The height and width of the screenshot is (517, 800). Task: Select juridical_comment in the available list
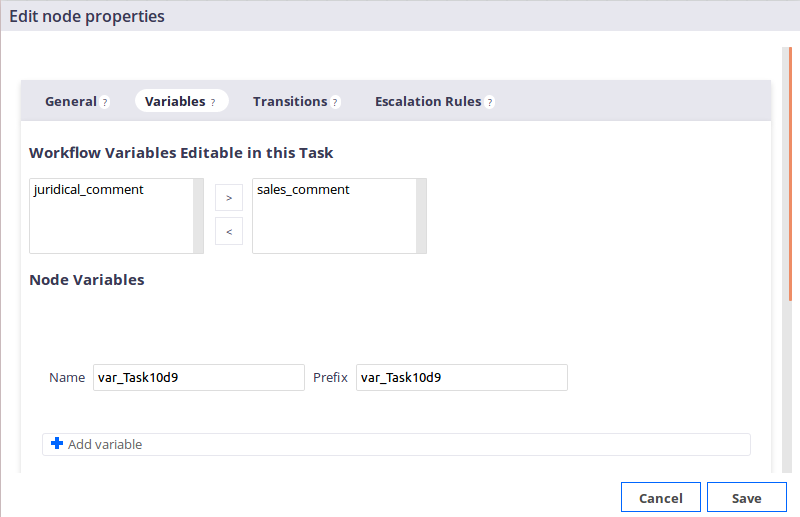pyautogui.click(x=89, y=189)
